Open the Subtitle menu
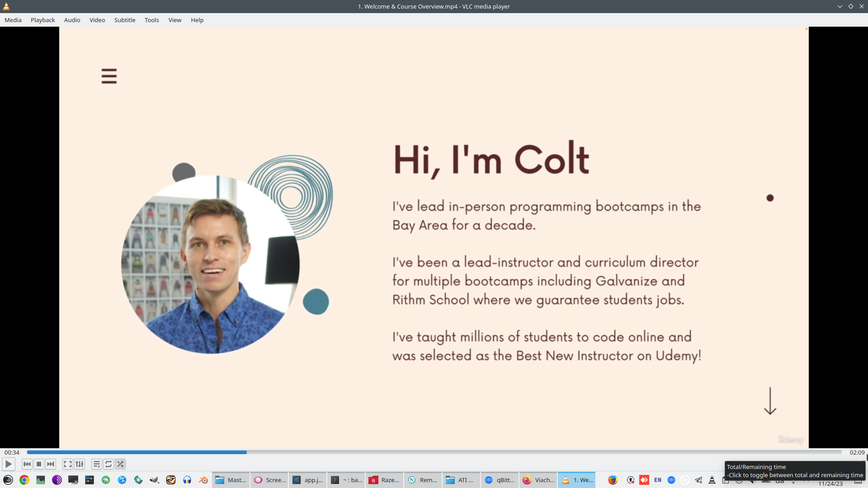 pyautogui.click(x=125, y=20)
